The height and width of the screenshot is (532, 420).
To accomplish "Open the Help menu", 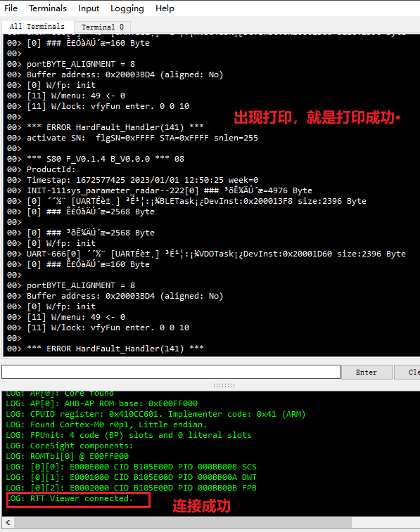I will 165,8.
